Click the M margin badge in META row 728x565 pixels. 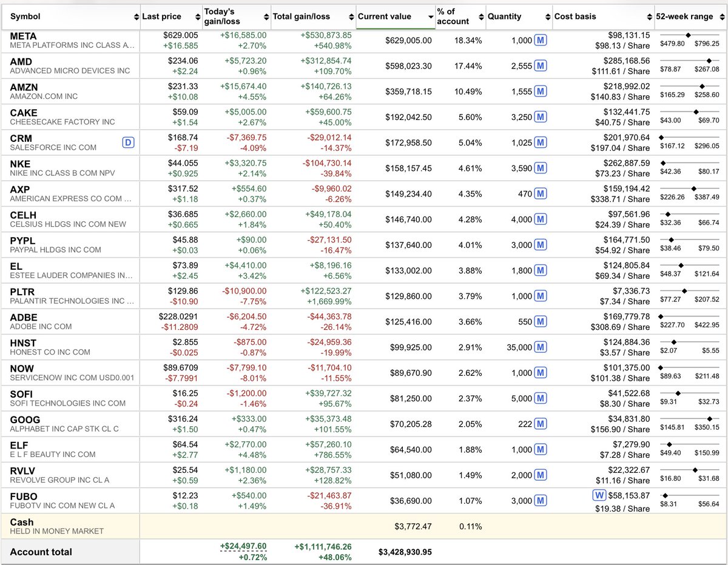541,41
